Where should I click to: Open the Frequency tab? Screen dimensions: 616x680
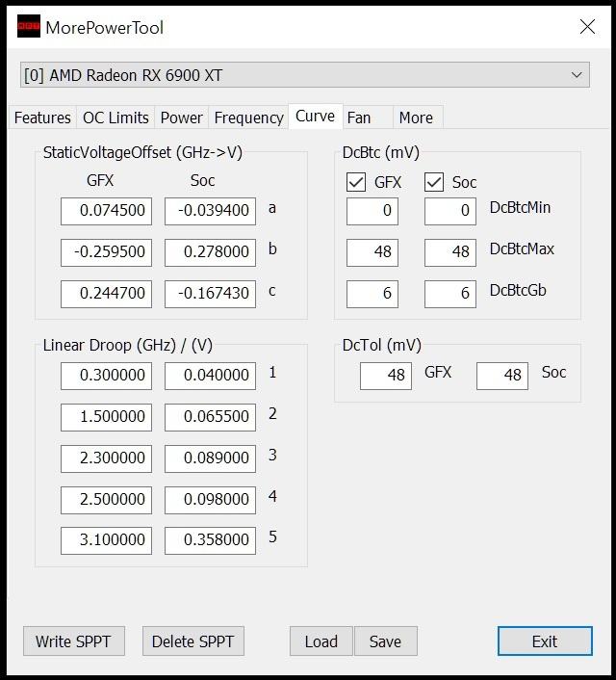tap(249, 118)
